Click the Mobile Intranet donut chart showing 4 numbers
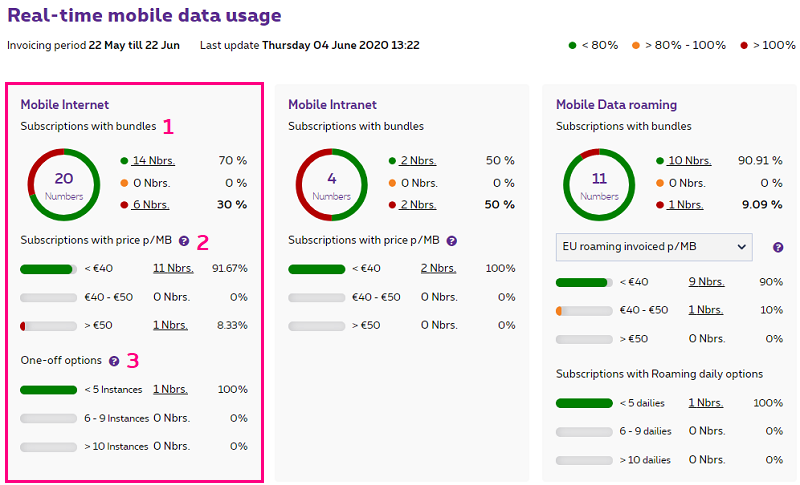This screenshot has width=800, height=485. [x=331, y=182]
